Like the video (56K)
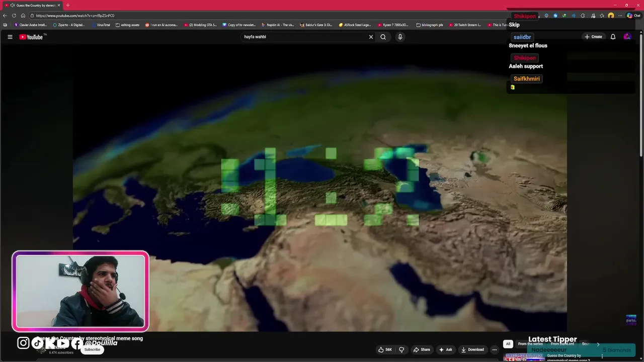This screenshot has width=644, height=362. [385, 349]
